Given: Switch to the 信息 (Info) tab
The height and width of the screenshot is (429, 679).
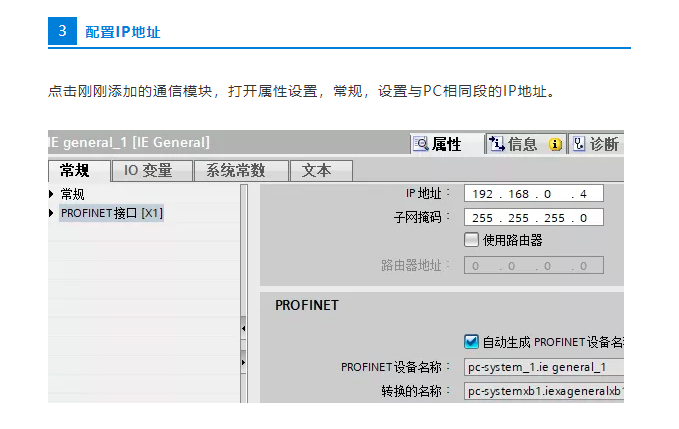Looking at the screenshot, I should (x=522, y=144).
